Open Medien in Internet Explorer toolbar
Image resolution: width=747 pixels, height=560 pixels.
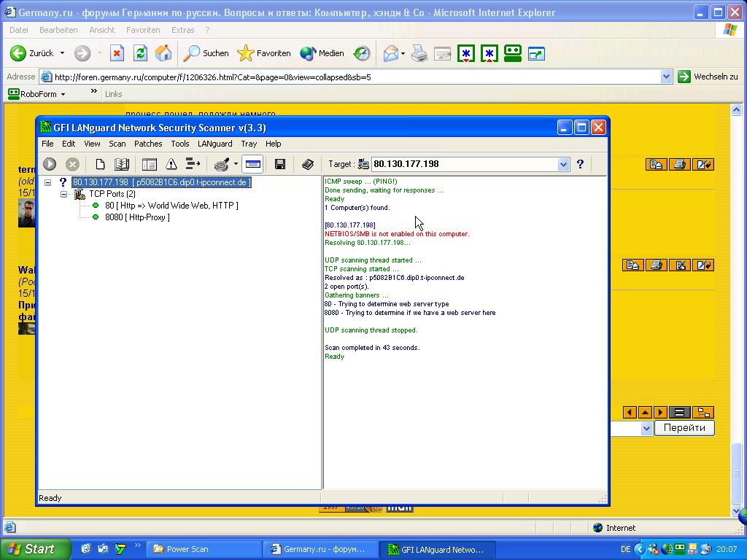click(x=322, y=53)
